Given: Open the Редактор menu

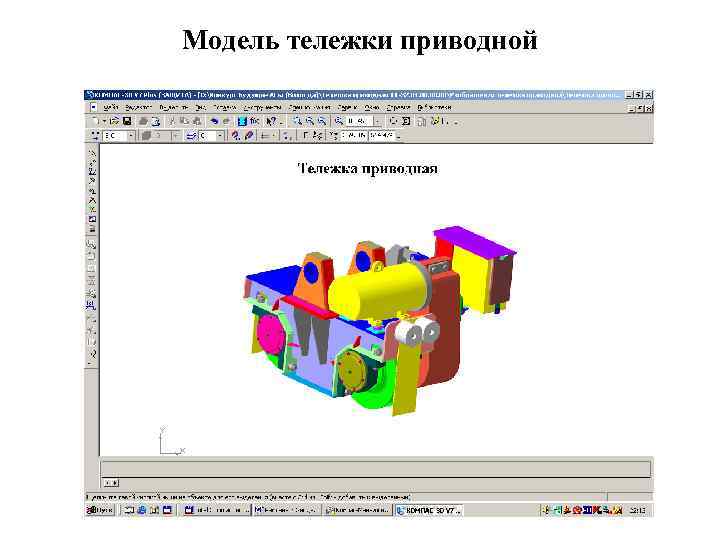Looking at the screenshot, I should [138, 107].
